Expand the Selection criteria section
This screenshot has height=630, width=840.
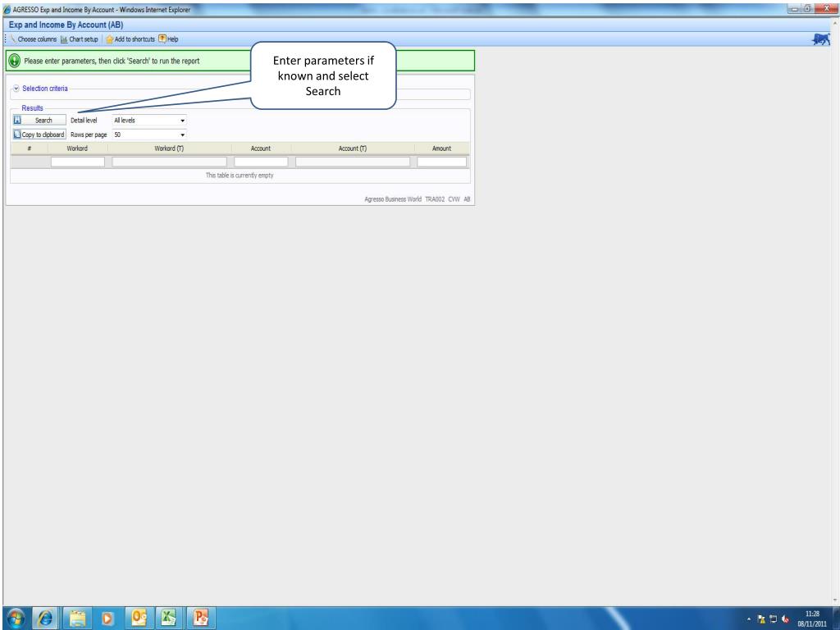[x=16, y=89]
